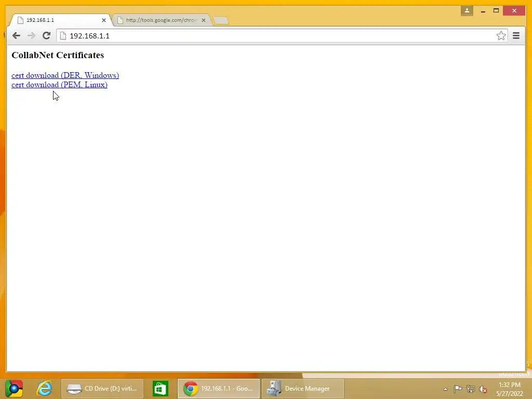Open the Chrome hamburger menu

coord(516,36)
